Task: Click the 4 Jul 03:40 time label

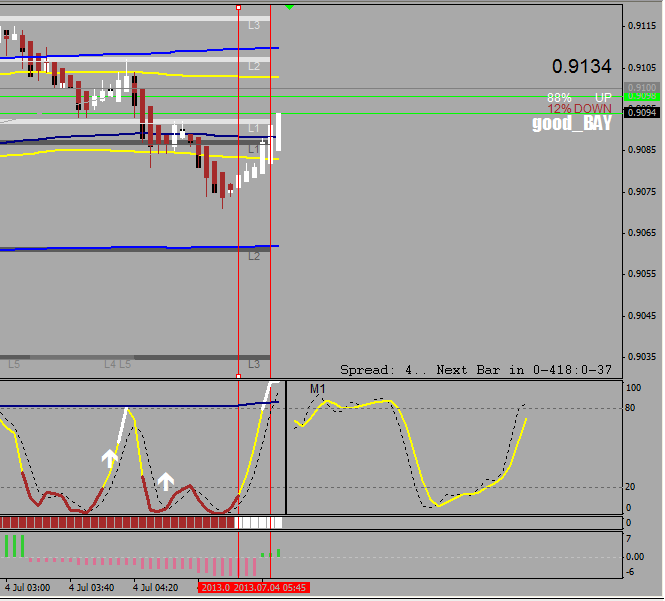Action: [91, 587]
